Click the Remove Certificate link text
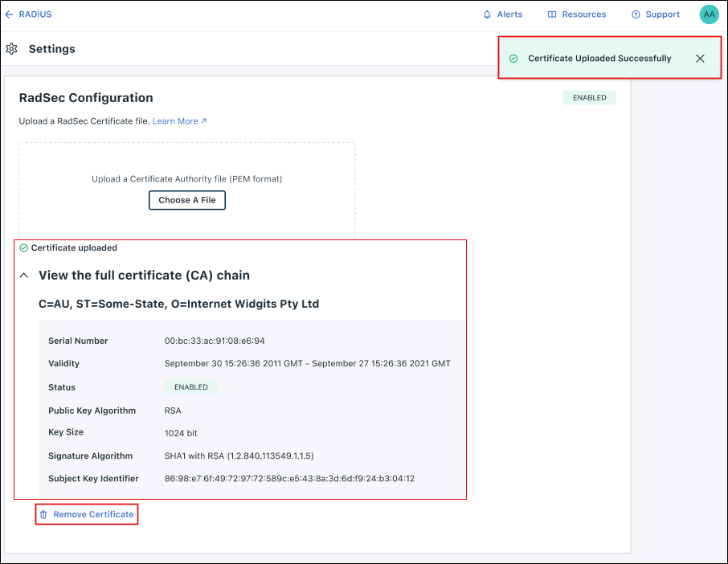This screenshot has height=564, width=728. [x=93, y=514]
